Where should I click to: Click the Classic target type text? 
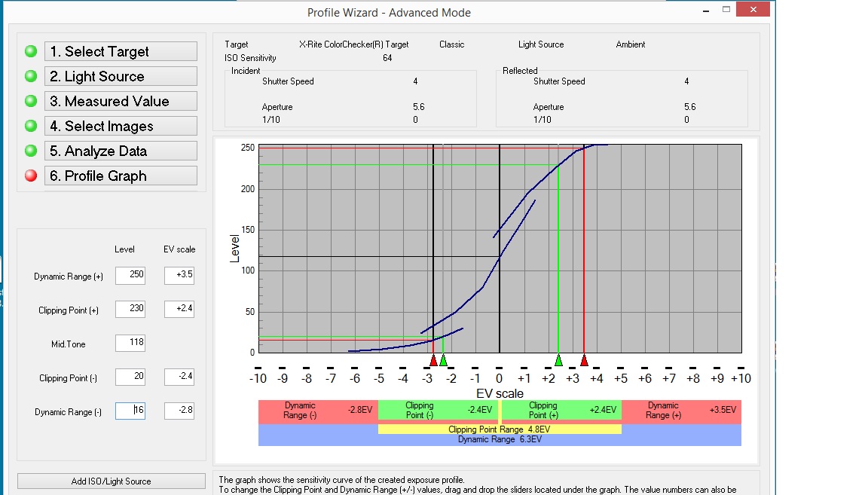click(452, 44)
